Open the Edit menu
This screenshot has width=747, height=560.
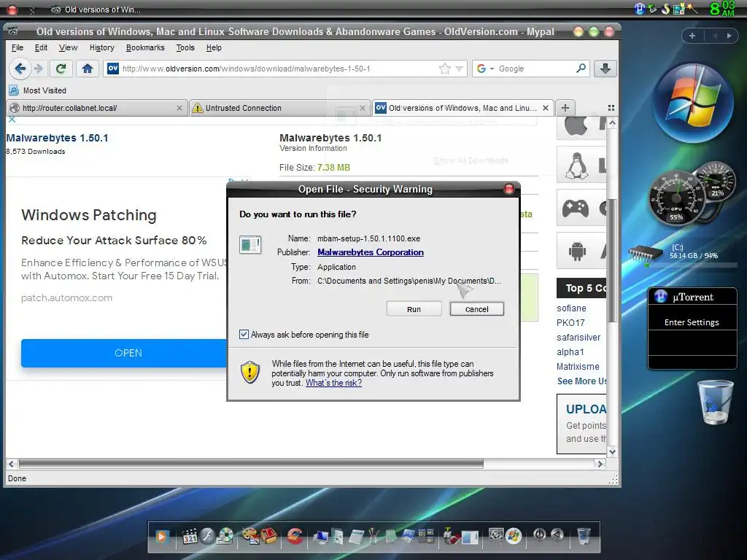click(41, 47)
